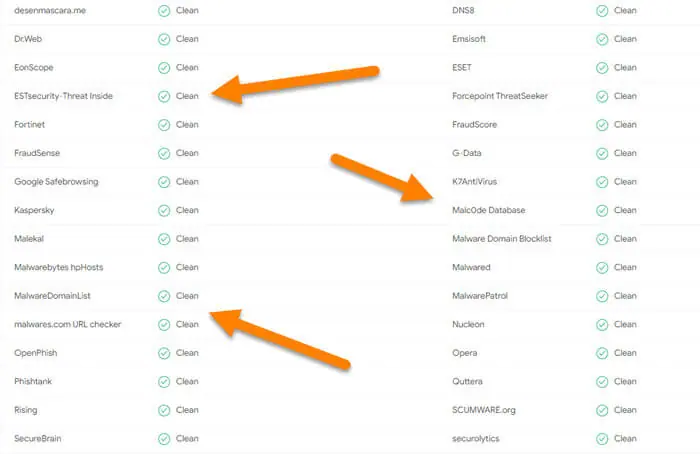The image size is (700, 454).
Task: Click the check icon next to MalwarePatrol
Action: (602, 296)
